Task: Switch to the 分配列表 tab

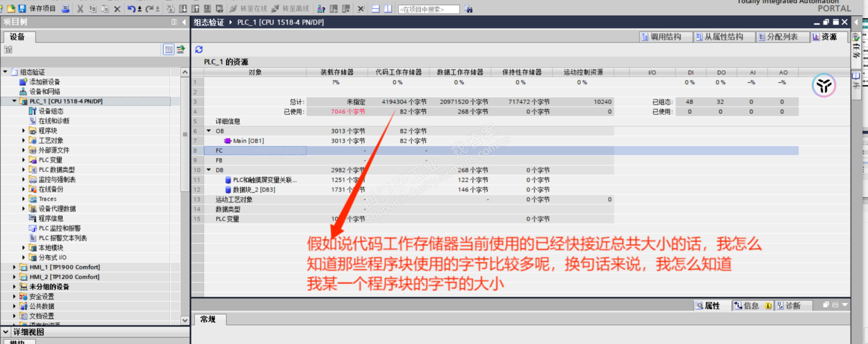Action: pos(782,37)
